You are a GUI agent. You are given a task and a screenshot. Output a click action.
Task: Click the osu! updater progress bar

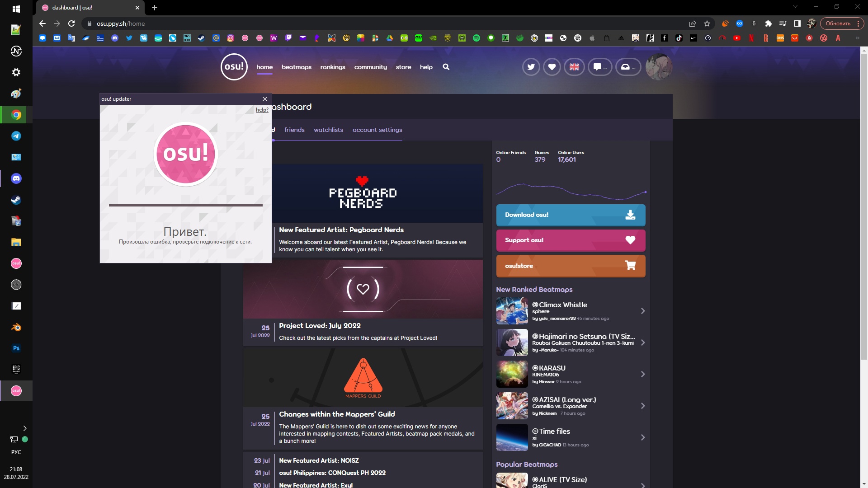[x=186, y=205]
